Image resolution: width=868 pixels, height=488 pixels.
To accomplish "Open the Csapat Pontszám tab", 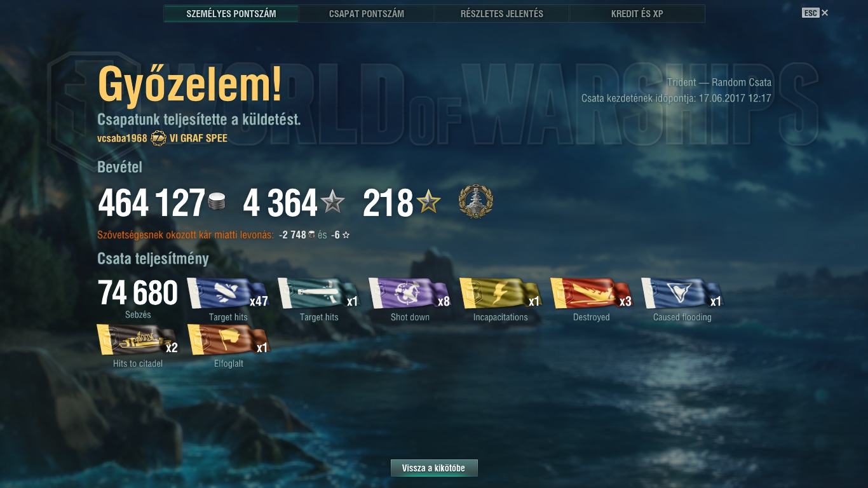I will [367, 13].
